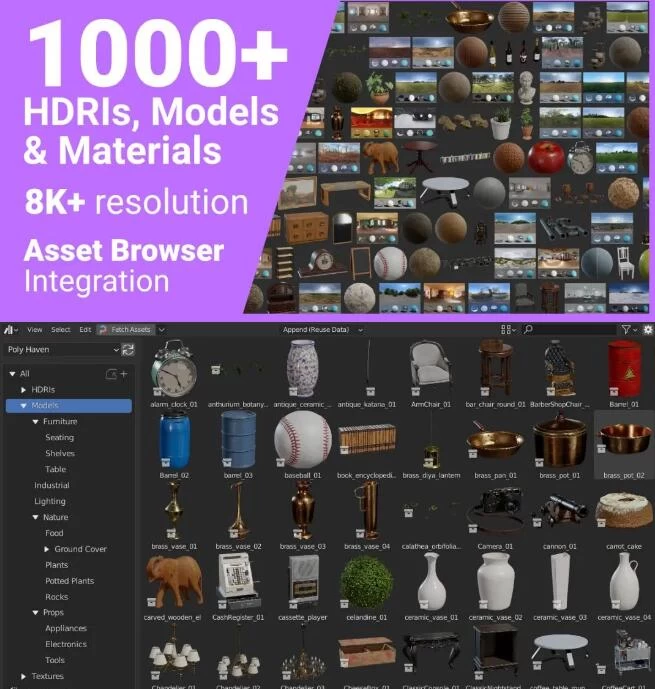Click the Fetch Assets button

click(126, 329)
